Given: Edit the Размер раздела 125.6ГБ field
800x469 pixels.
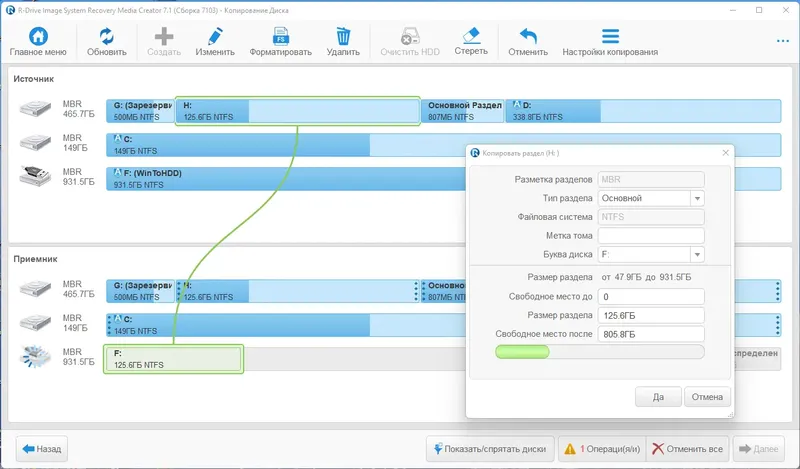Looking at the screenshot, I should 651,315.
